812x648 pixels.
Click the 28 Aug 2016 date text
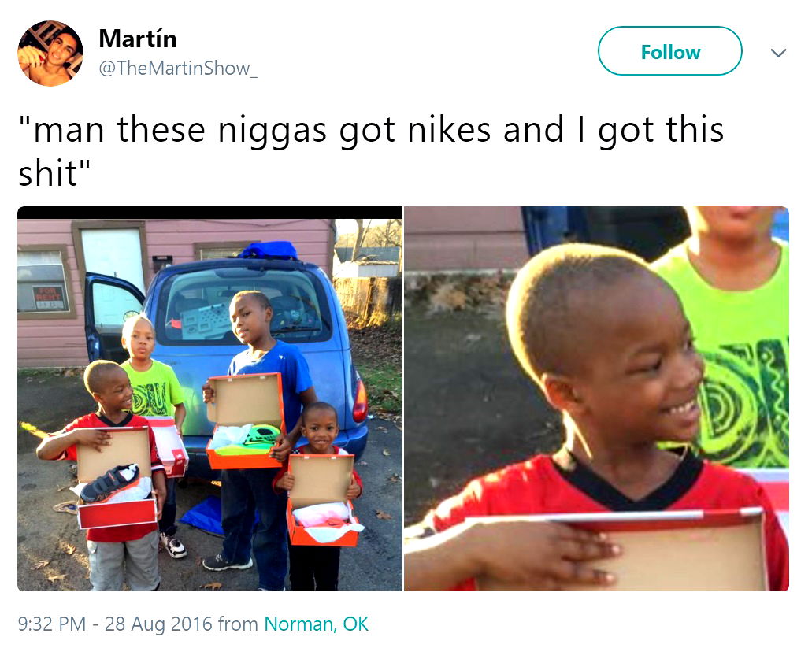158,624
